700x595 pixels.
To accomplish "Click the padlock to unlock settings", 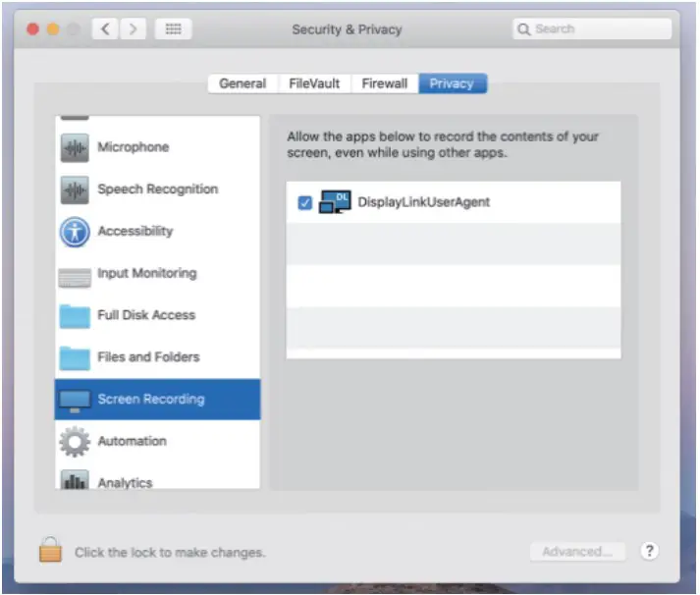I will click(x=50, y=550).
